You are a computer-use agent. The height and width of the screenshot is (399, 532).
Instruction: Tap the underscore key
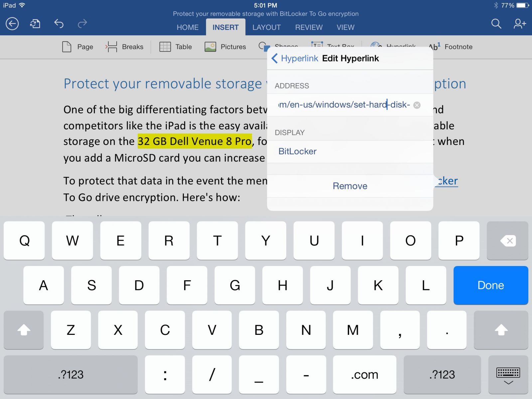pos(259,375)
